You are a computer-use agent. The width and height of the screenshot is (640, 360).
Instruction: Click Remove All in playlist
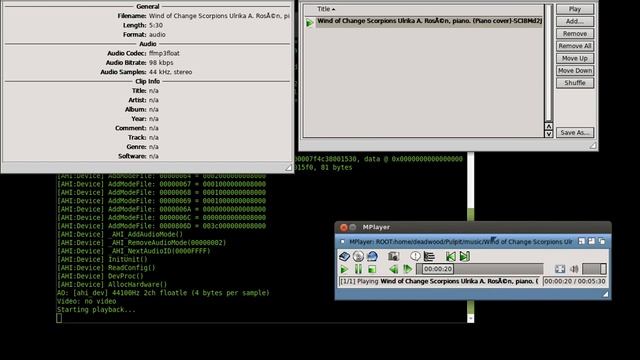point(575,46)
